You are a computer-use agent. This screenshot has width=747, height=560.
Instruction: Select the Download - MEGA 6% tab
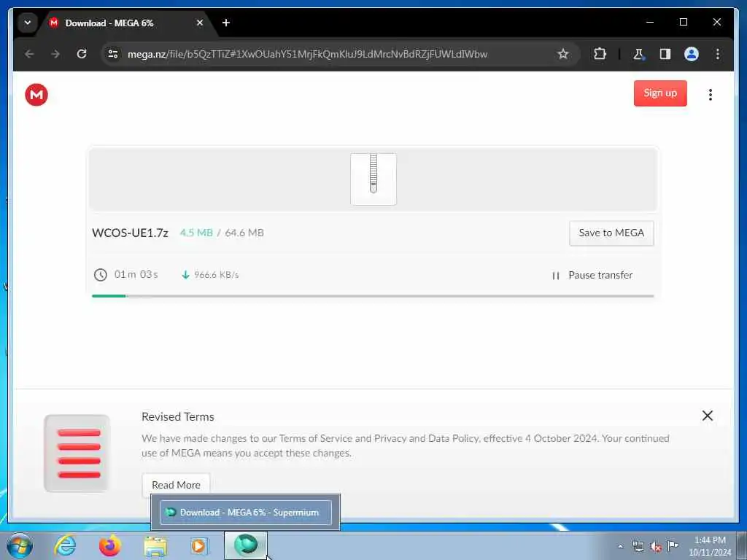(x=126, y=23)
